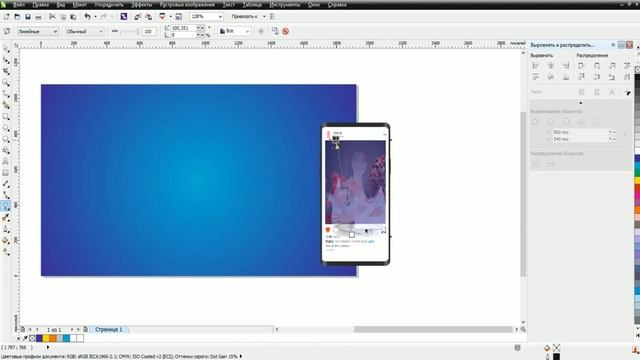640x360 pixels.
Task: Open the Edit menu
Action: click(x=40, y=5)
